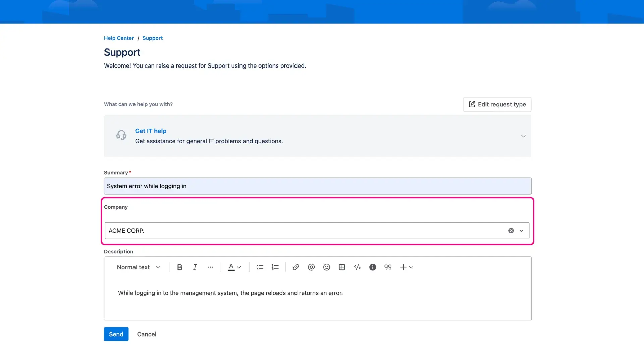Viewport: 644px width, 354px height.
Task: Open the Help Center breadcrumb link
Action: coord(118,38)
